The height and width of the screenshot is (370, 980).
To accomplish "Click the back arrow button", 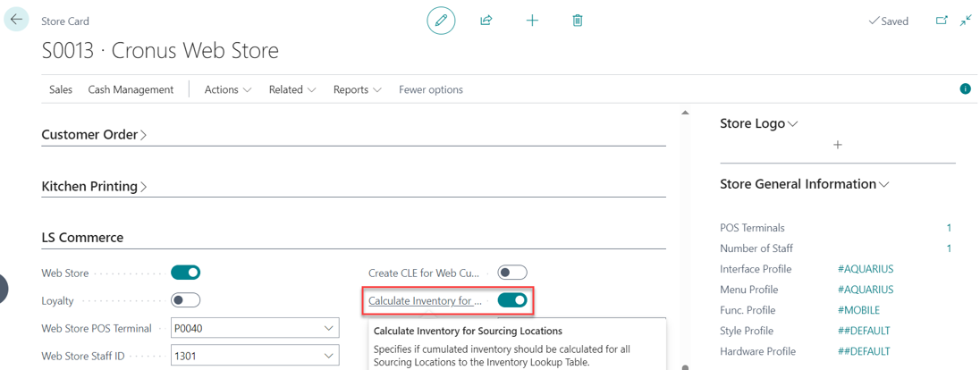I will pos(16,19).
